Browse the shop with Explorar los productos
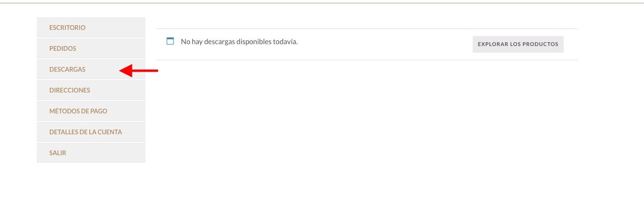The height and width of the screenshot is (205, 644). [518, 44]
